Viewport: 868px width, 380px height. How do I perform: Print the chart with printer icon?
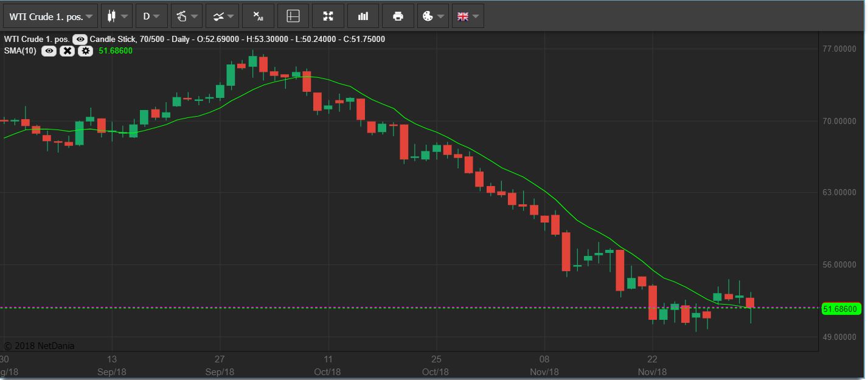tap(398, 16)
